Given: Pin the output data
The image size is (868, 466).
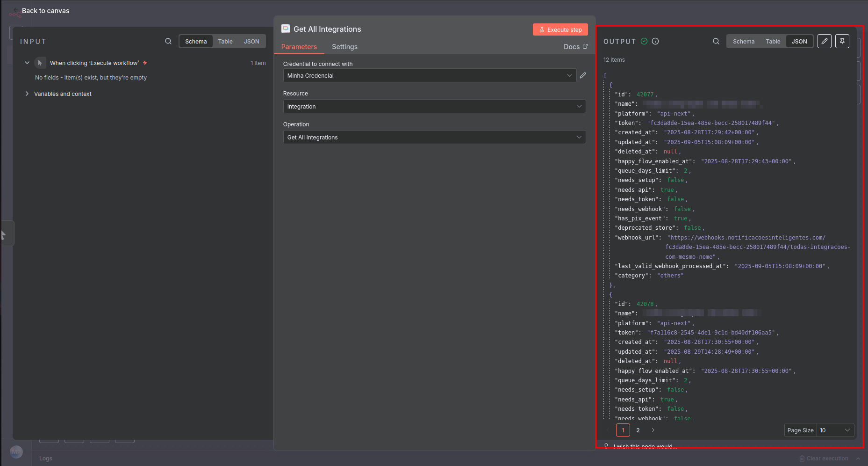Looking at the screenshot, I should (842, 41).
